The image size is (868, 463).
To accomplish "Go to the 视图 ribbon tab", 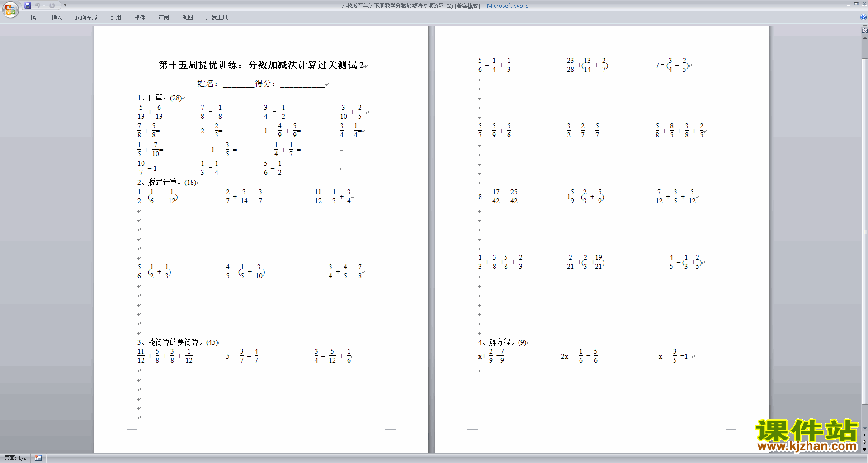I will (x=188, y=18).
